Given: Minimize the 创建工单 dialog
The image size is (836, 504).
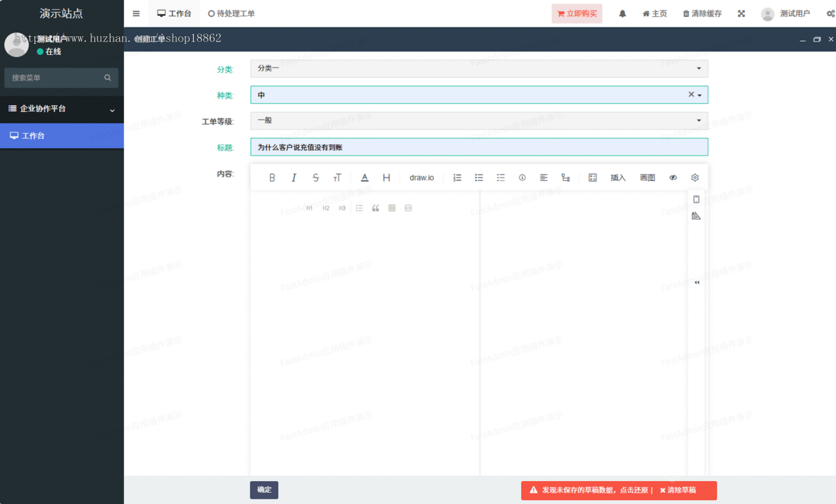Looking at the screenshot, I should tap(803, 40).
